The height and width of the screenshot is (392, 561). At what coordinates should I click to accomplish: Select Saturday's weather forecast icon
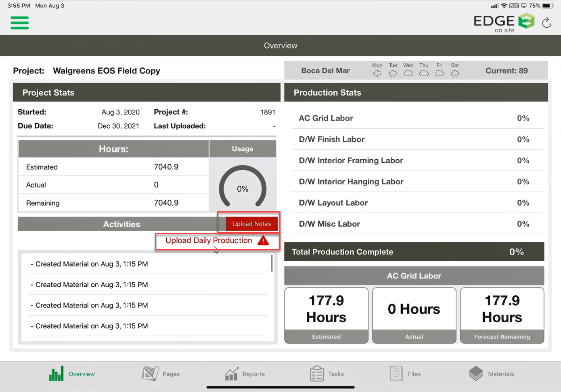pyautogui.click(x=455, y=73)
